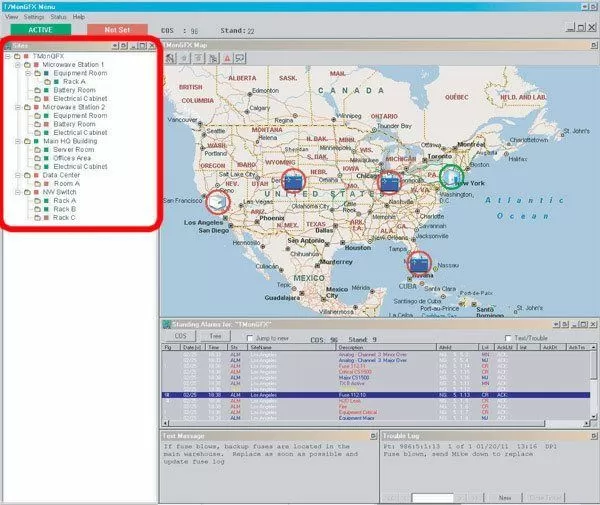600x505 pixels.
Task: Select the Wyoming-area site marker on map
Action: click(294, 181)
